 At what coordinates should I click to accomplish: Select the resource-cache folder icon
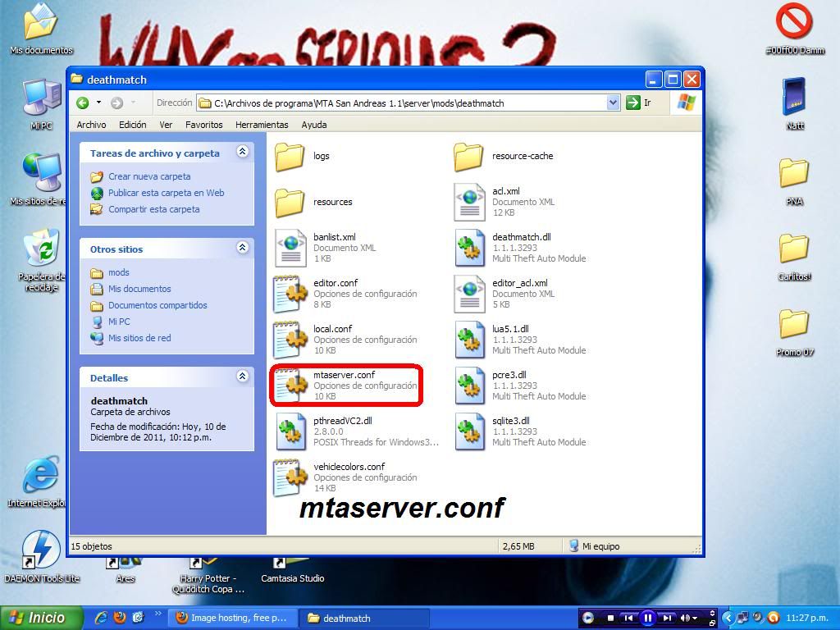click(468, 157)
